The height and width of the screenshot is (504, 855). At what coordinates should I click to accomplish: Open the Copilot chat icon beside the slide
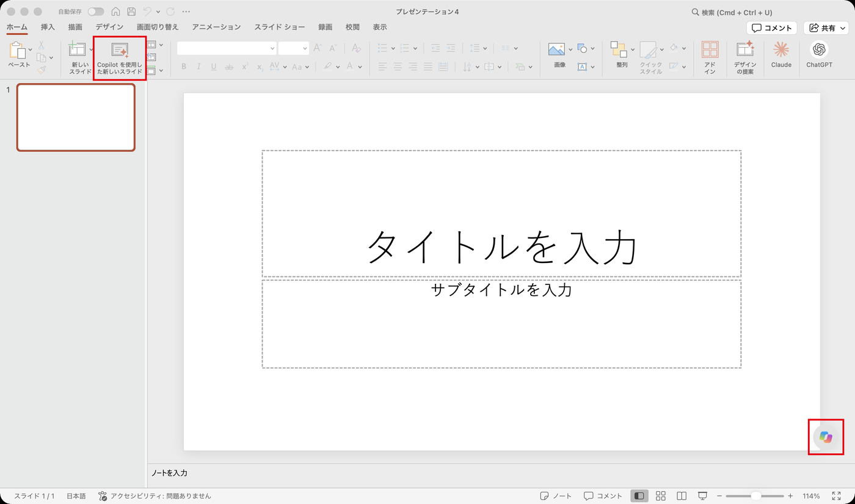click(826, 437)
